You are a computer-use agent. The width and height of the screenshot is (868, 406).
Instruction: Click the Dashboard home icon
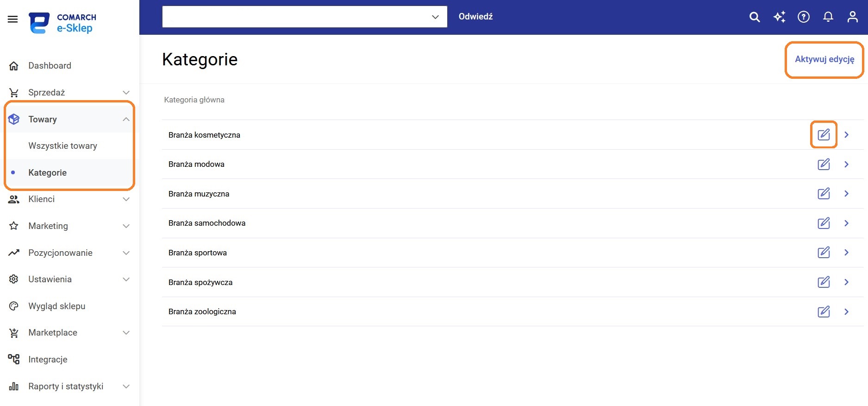point(14,66)
